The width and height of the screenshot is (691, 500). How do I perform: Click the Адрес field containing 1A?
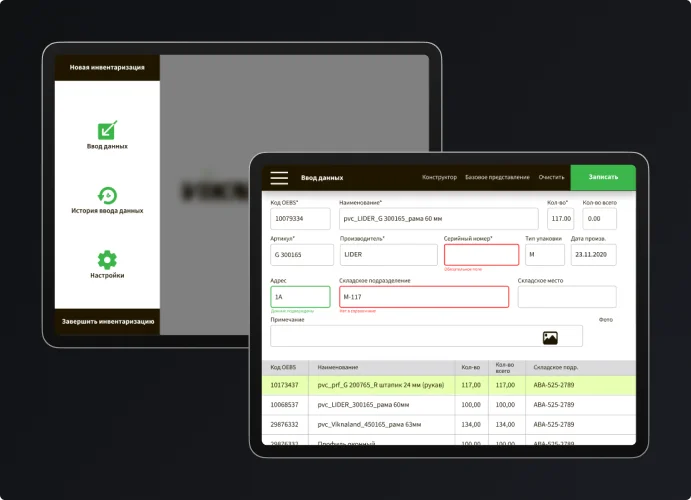point(300,297)
